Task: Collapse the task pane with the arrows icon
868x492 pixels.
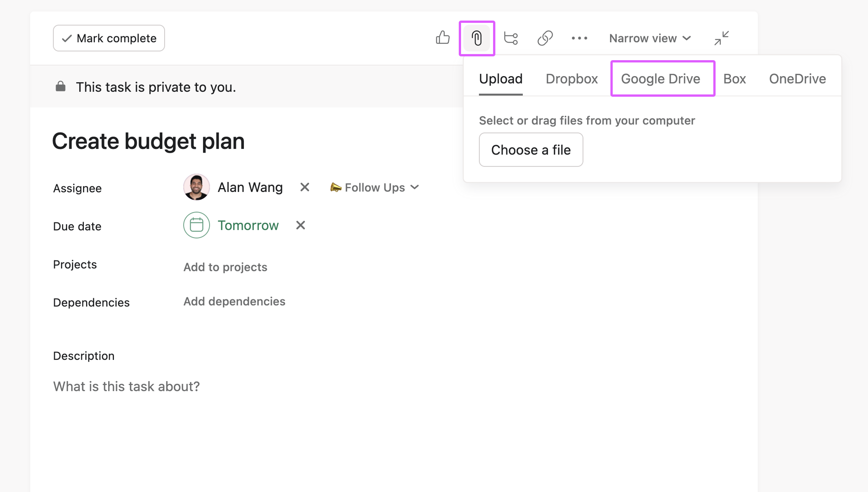Action: (x=721, y=38)
